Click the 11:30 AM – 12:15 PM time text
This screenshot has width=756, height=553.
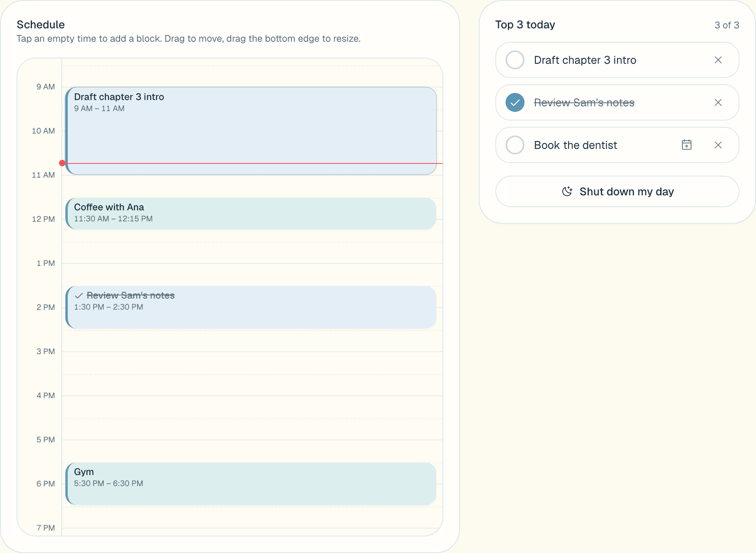[113, 219]
